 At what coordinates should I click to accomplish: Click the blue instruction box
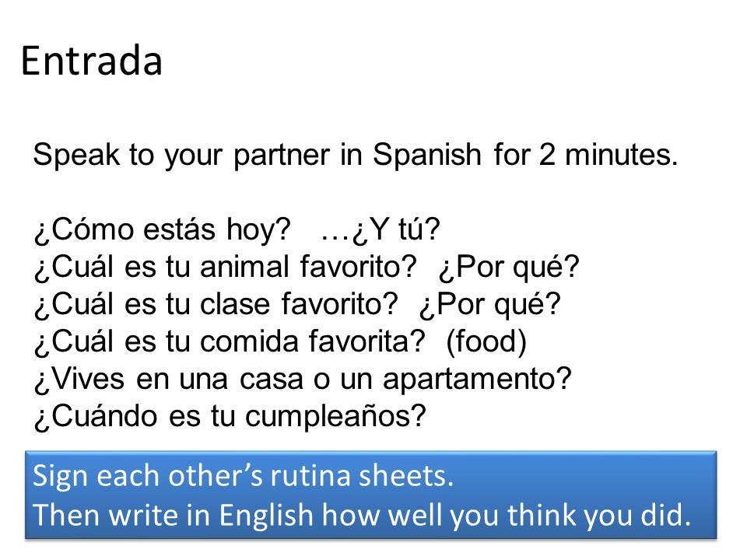tap(370, 495)
